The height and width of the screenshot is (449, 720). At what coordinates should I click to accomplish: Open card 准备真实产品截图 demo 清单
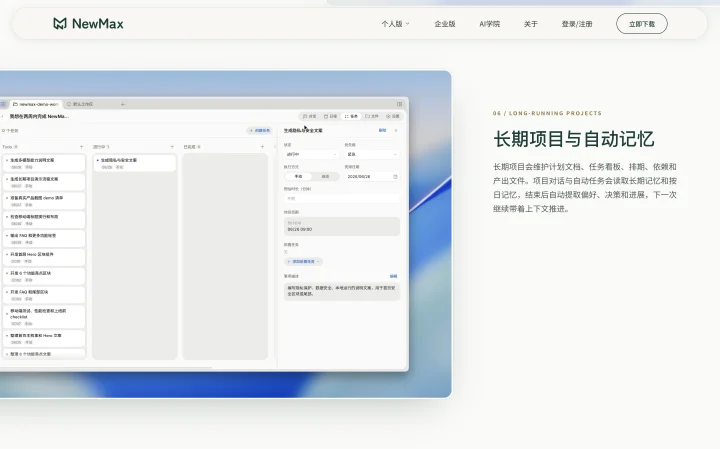(x=44, y=201)
